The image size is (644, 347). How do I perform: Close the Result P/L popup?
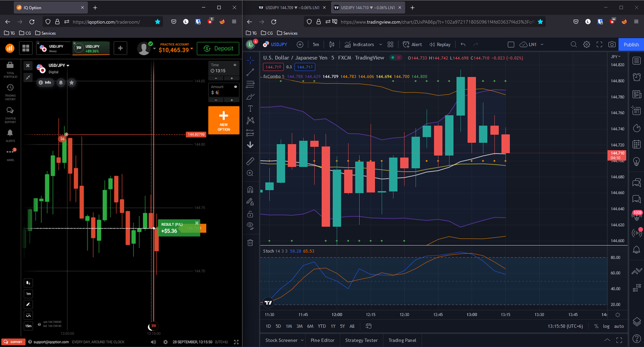click(x=197, y=223)
